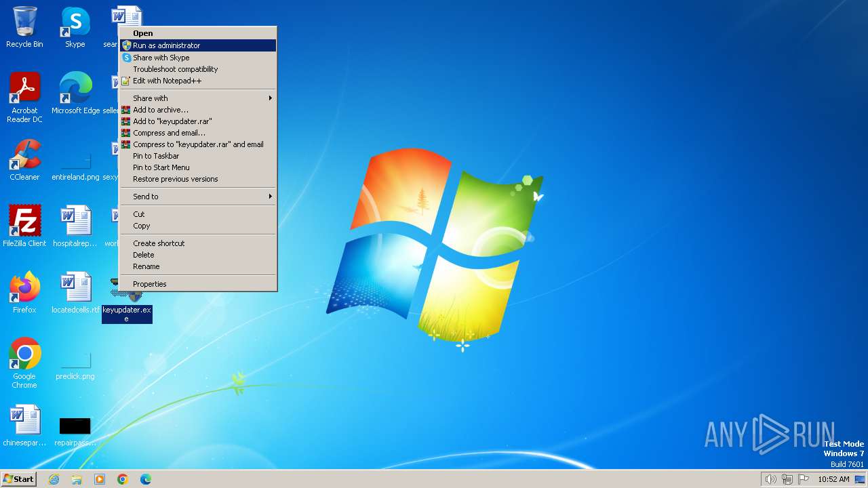
Task: Select Create shortcut
Action: tap(198, 243)
